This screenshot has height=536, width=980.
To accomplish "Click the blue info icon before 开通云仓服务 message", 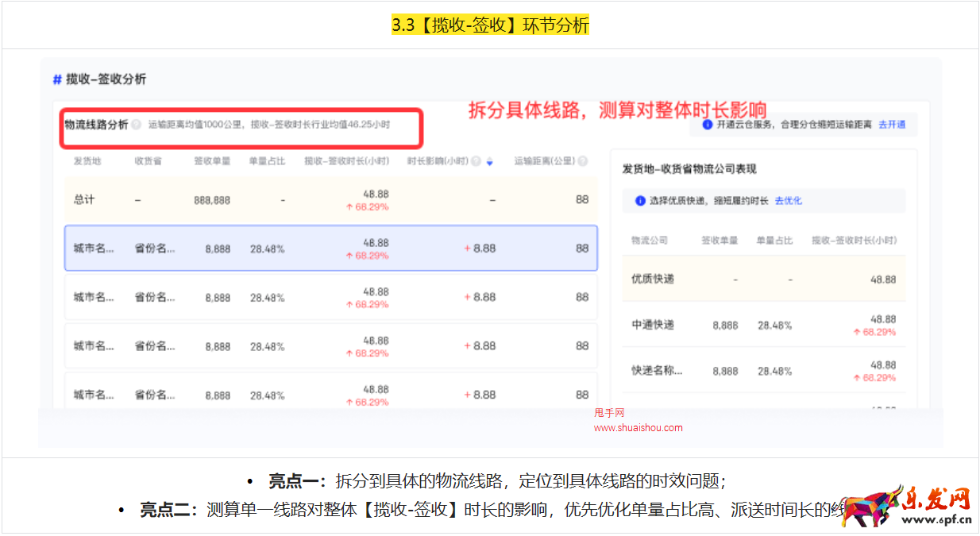I will pyautogui.click(x=708, y=125).
